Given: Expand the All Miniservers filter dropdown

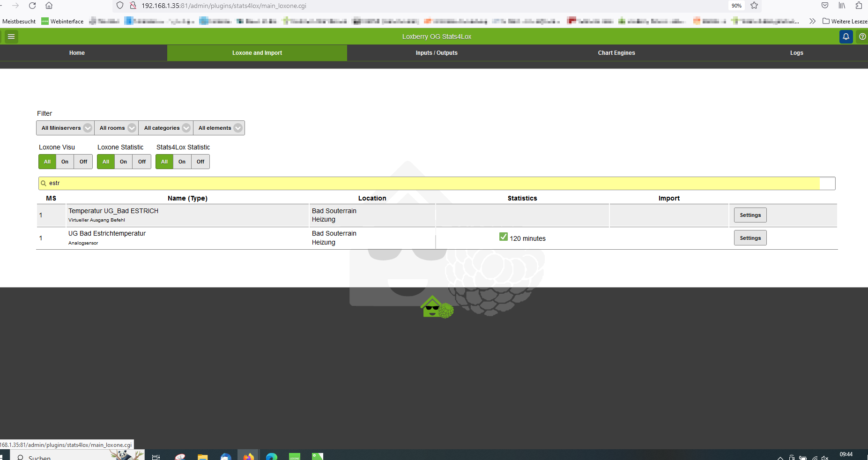Looking at the screenshot, I should coord(66,128).
